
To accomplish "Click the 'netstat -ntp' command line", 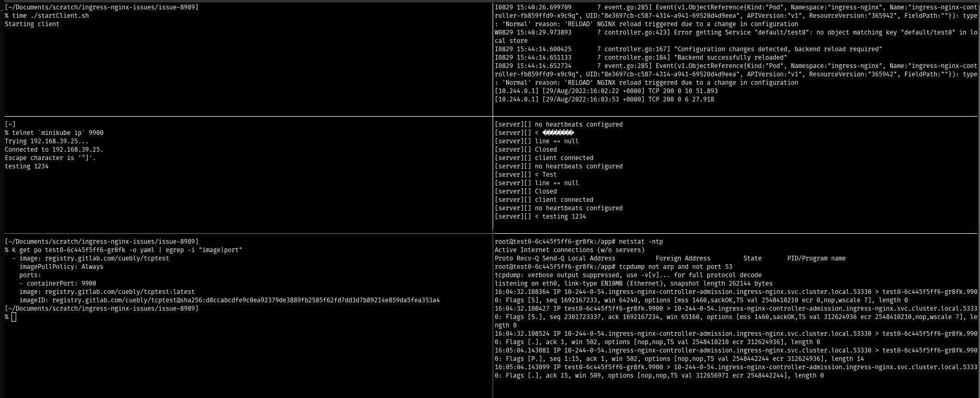I will click(x=579, y=242).
